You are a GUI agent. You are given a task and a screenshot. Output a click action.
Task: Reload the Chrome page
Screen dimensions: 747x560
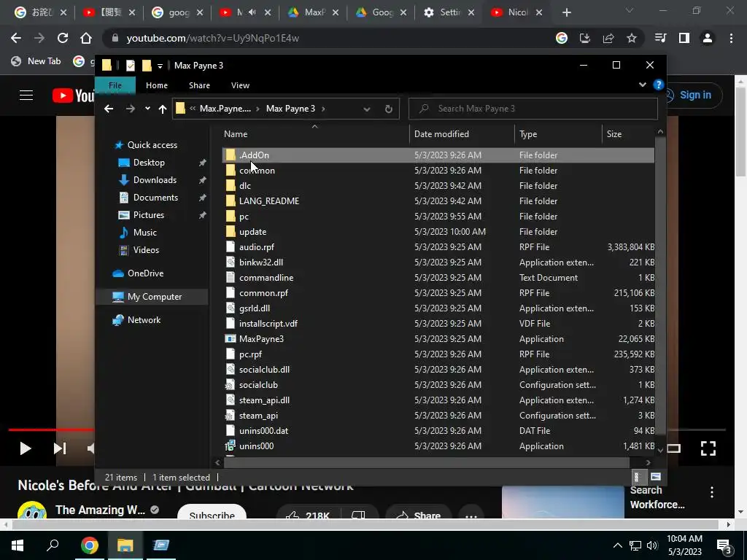[x=63, y=38]
